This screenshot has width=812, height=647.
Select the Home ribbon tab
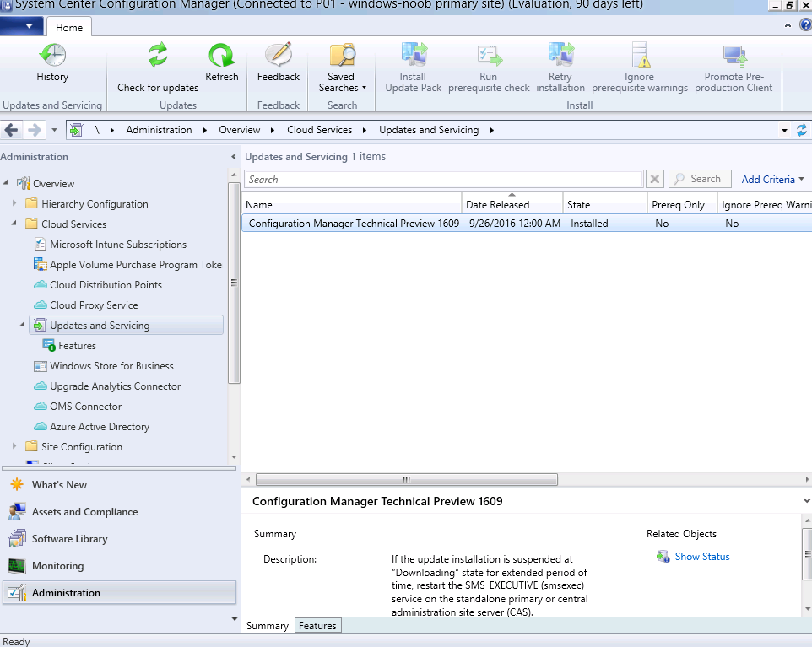[69, 28]
